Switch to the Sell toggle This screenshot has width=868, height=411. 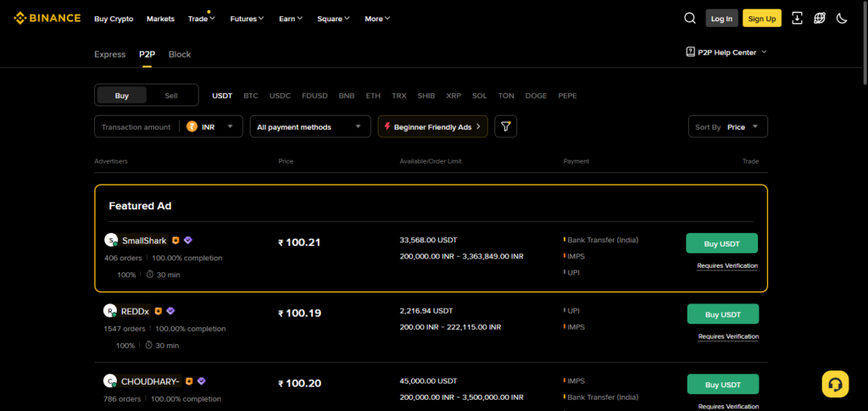pyautogui.click(x=171, y=95)
